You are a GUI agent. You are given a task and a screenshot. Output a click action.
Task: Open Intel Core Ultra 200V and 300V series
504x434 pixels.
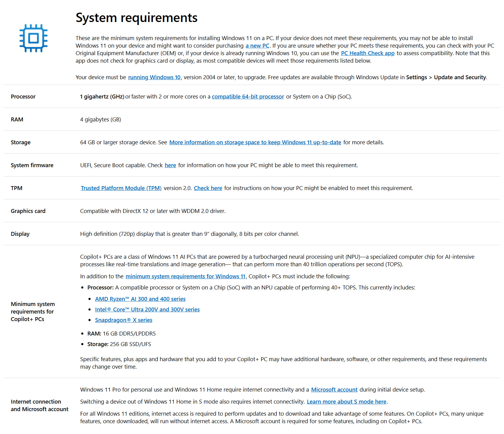pos(147,310)
